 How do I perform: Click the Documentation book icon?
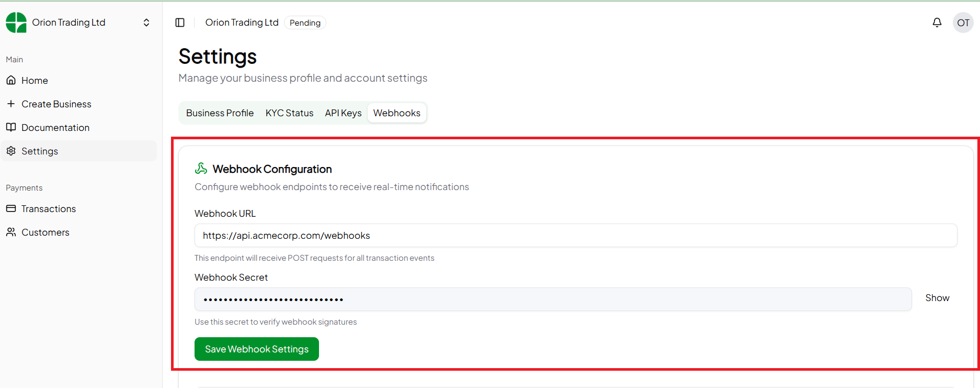(x=11, y=127)
